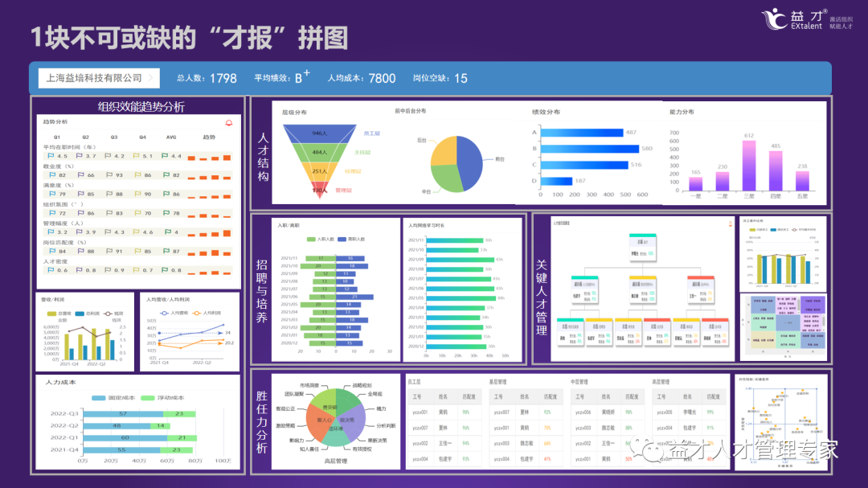868x488 pixels.
Task: Click the 岗位空缺 15 value
Action: pyautogui.click(x=461, y=78)
